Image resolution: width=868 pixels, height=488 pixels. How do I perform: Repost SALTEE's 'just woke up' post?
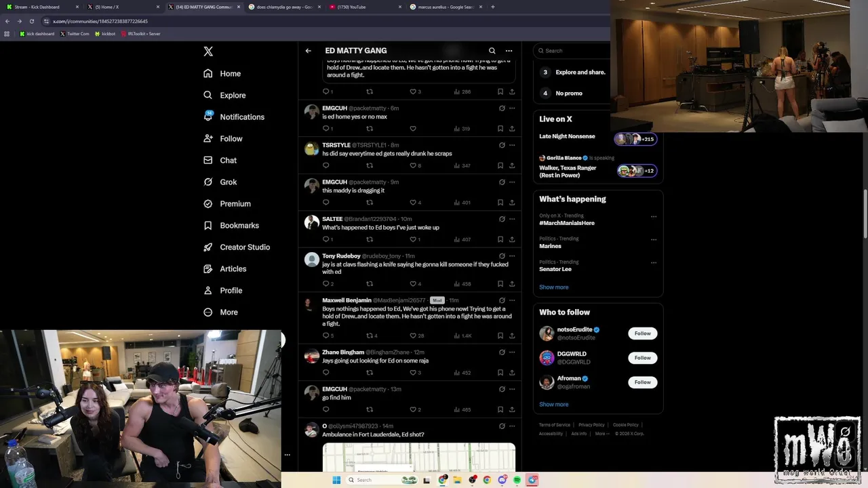point(370,239)
